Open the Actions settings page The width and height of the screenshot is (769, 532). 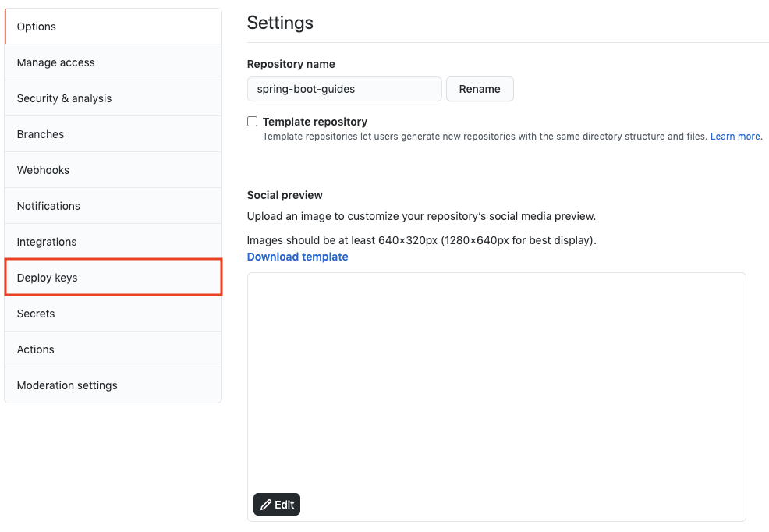click(x=36, y=349)
